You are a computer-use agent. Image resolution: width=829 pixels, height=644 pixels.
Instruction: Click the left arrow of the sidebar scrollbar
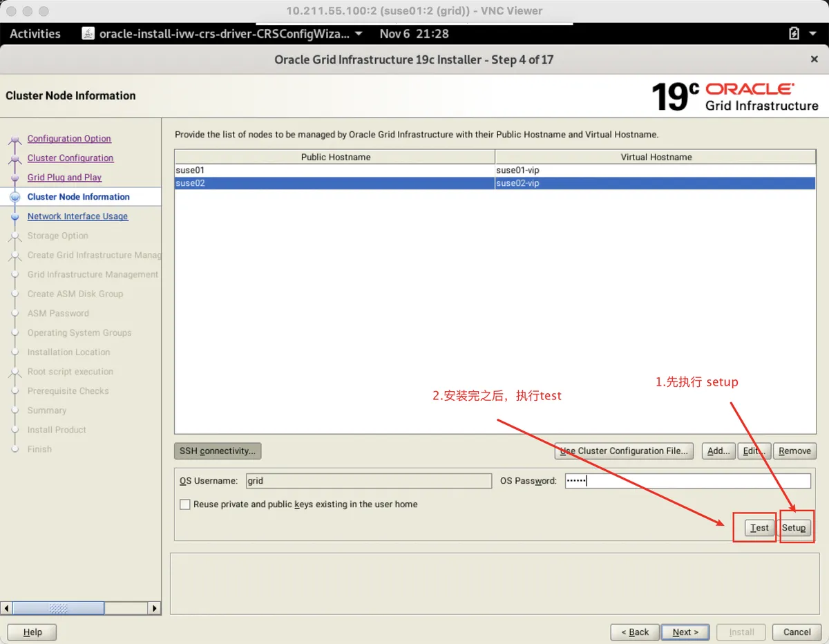(6, 608)
